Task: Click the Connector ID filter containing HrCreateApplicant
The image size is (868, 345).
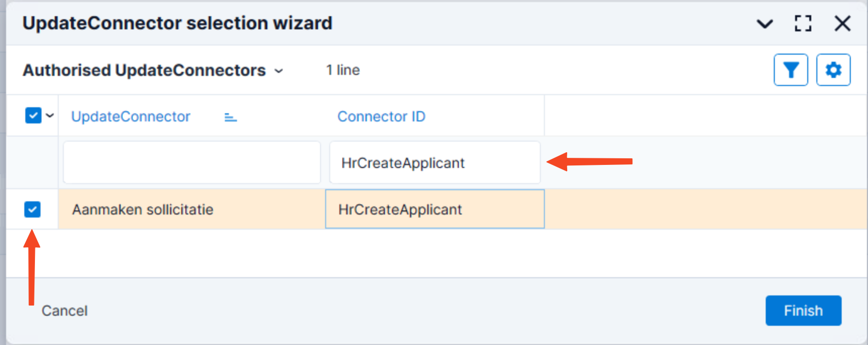Action: (x=435, y=162)
